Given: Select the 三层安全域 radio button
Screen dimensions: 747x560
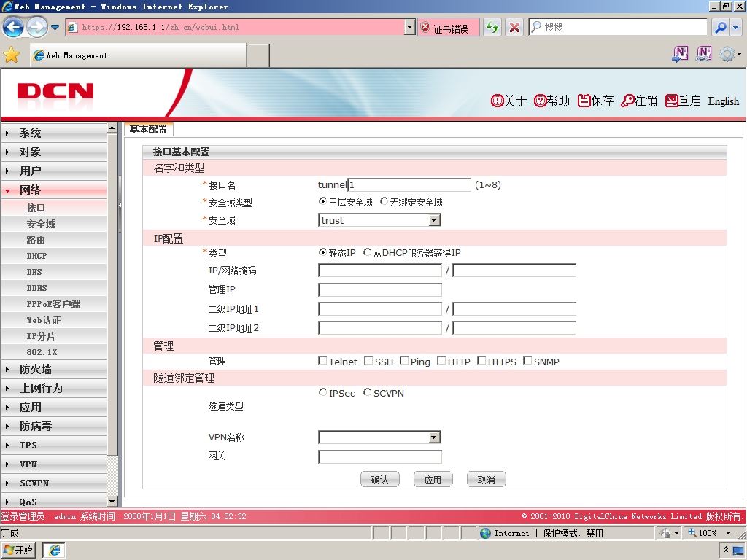Looking at the screenshot, I should pos(322,201).
